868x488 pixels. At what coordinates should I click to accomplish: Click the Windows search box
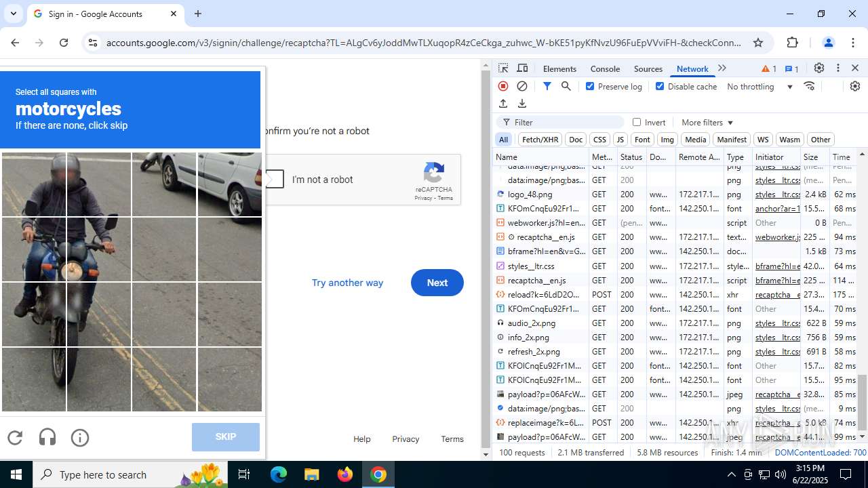(129, 474)
